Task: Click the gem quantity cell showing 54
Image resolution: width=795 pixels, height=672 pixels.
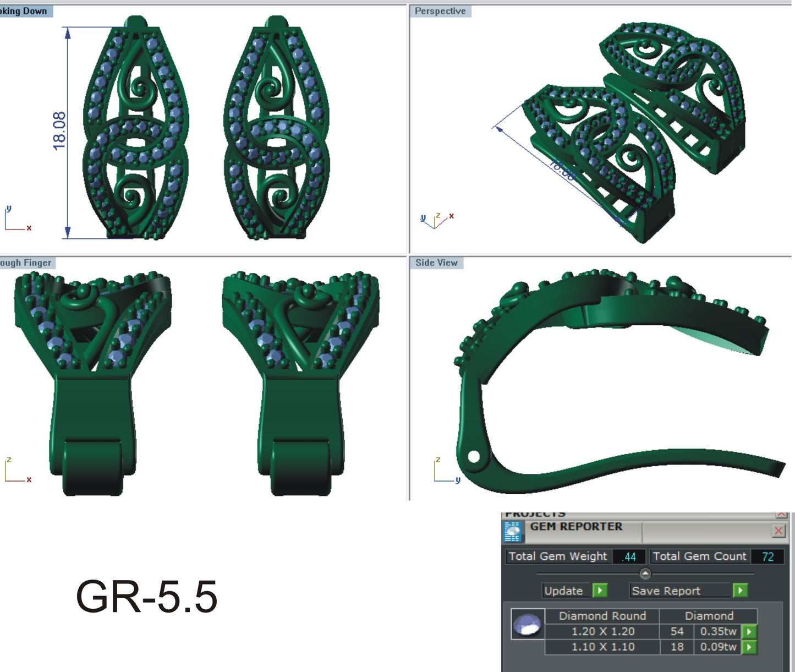Action: click(677, 631)
